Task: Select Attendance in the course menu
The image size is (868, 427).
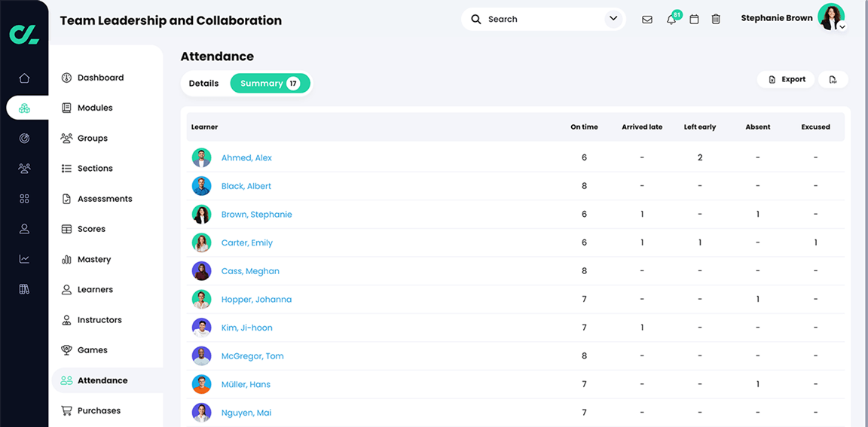Action: coord(108,380)
